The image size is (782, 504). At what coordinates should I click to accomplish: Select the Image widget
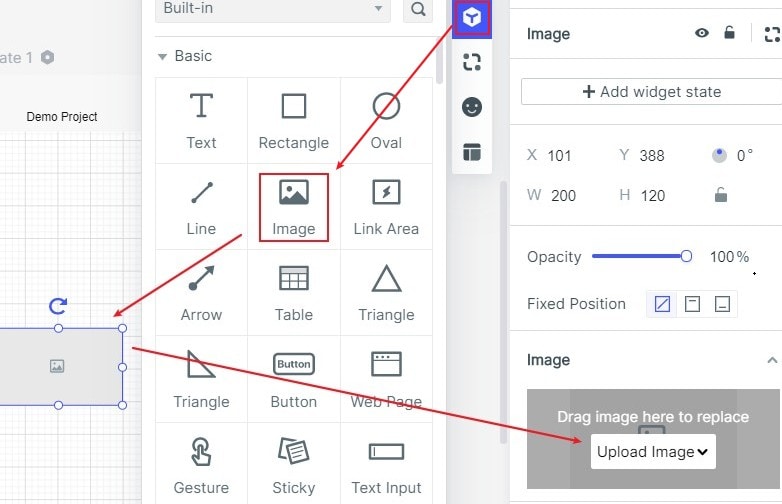(x=294, y=207)
